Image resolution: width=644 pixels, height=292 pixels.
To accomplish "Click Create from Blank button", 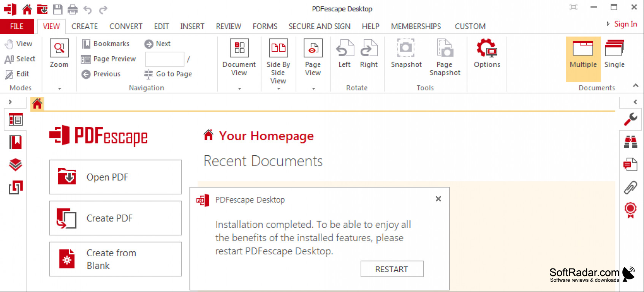I will click(116, 259).
